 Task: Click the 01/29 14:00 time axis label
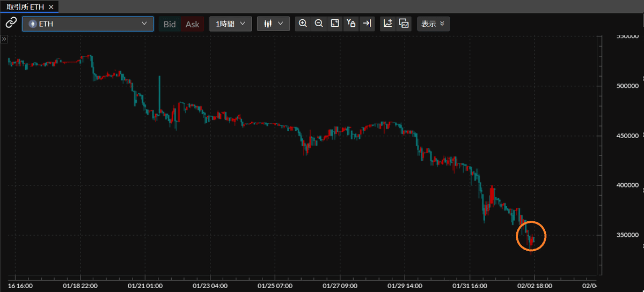pos(405,286)
